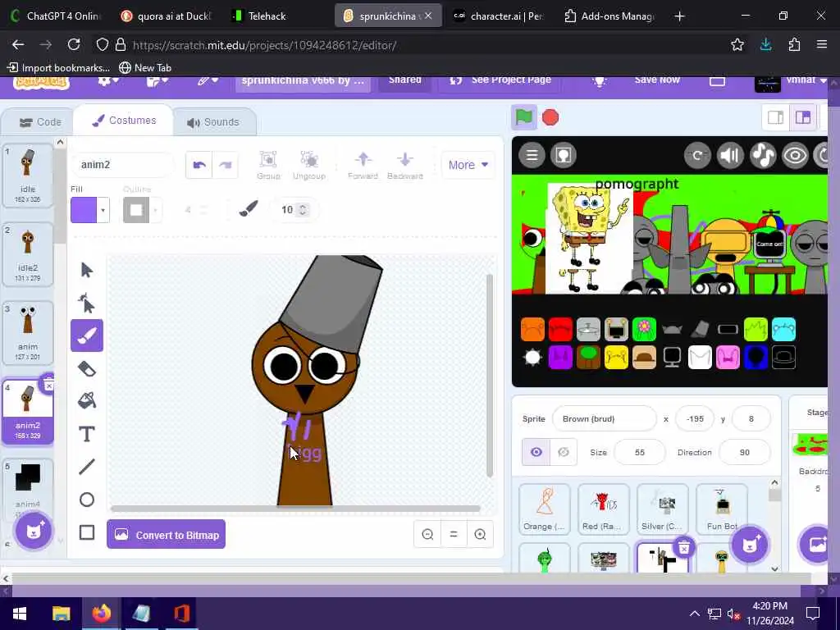
Task: Select the Line tool
Action: click(x=86, y=467)
